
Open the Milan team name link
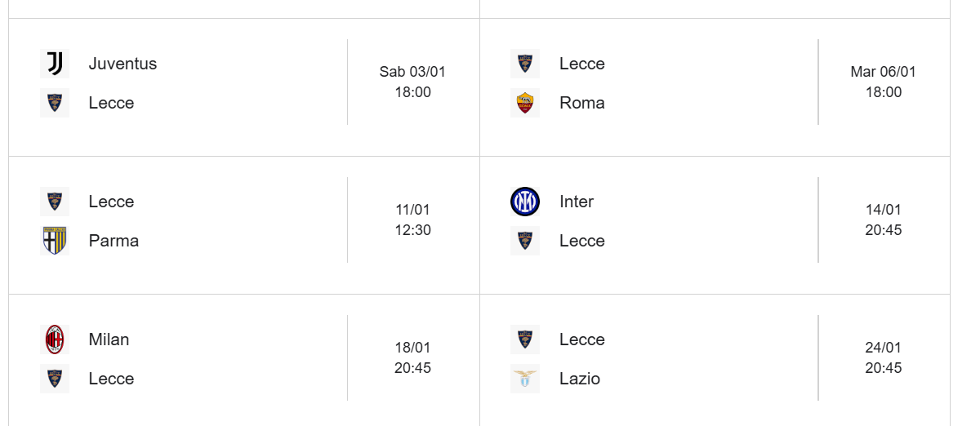click(109, 339)
